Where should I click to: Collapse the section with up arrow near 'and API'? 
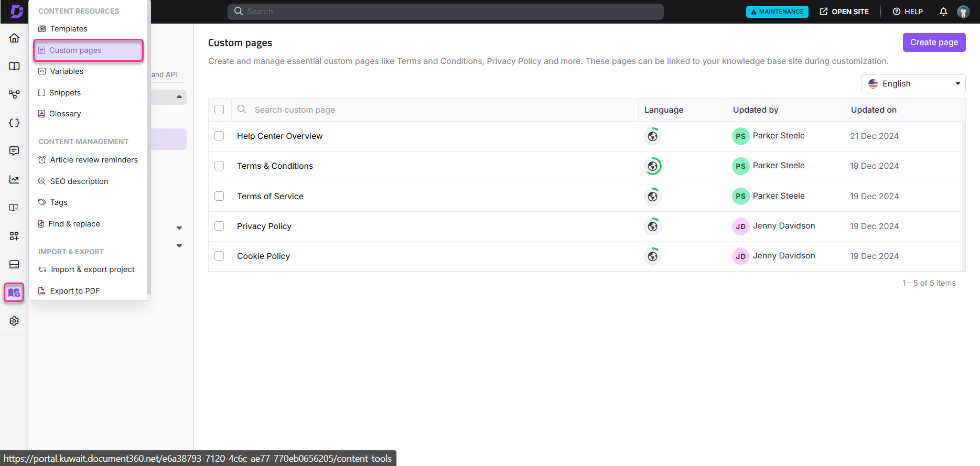pyautogui.click(x=179, y=96)
